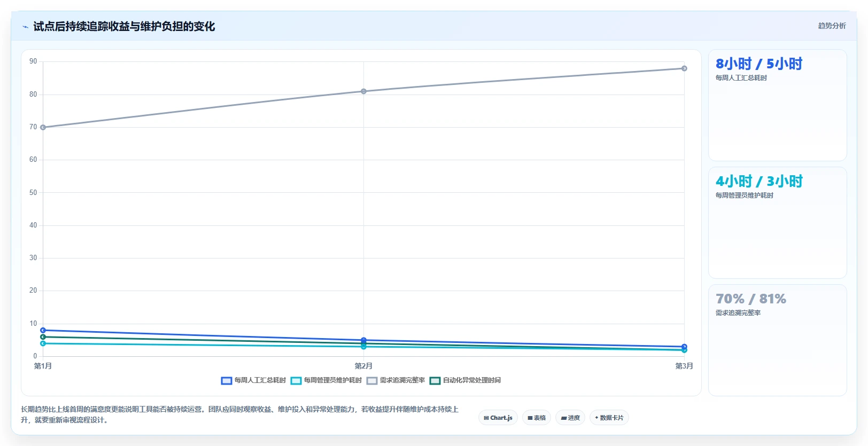Toggle the 每周管理员维护耗时 legend item
The height and width of the screenshot is (446, 868).
coord(326,380)
